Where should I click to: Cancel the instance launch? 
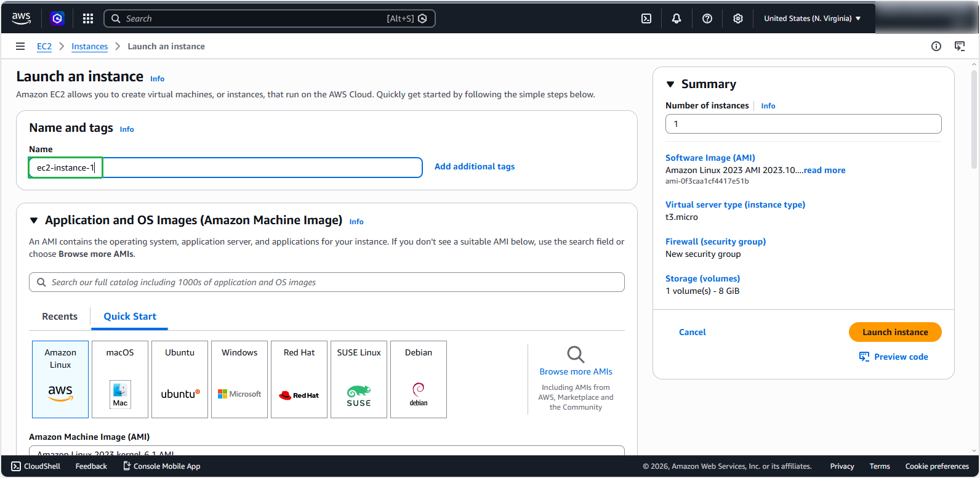coord(693,332)
